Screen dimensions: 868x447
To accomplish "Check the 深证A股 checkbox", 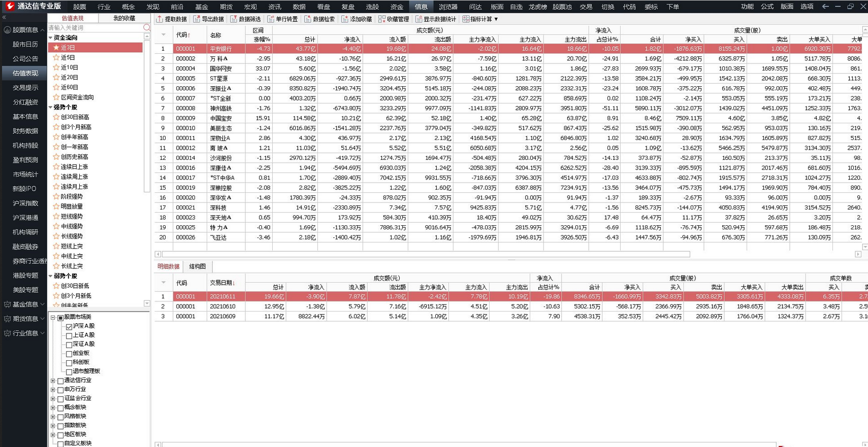I will coord(69,345).
